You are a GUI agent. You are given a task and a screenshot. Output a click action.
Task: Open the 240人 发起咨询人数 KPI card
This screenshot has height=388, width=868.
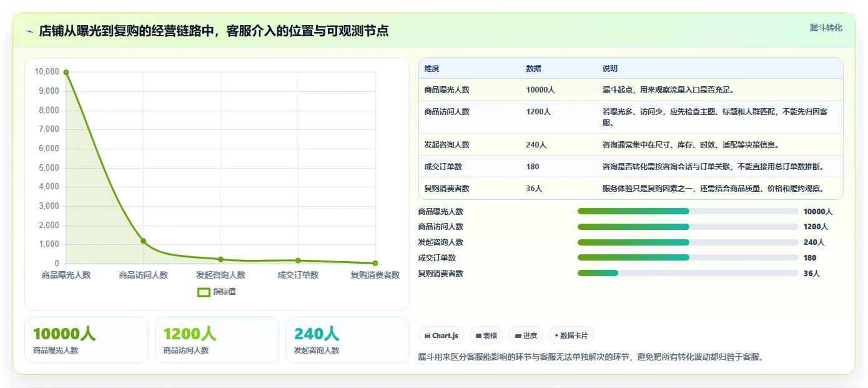coord(347,340)
